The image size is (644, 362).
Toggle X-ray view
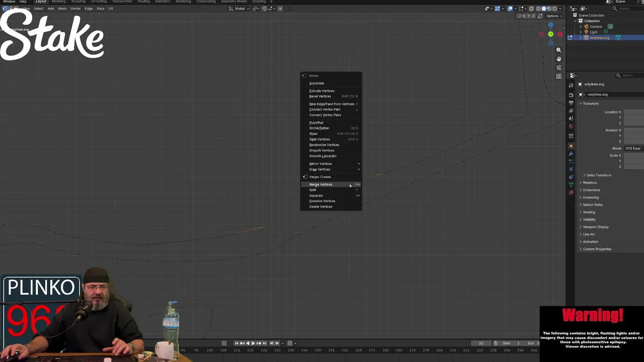pyautogui.click(x=531, y=9)
